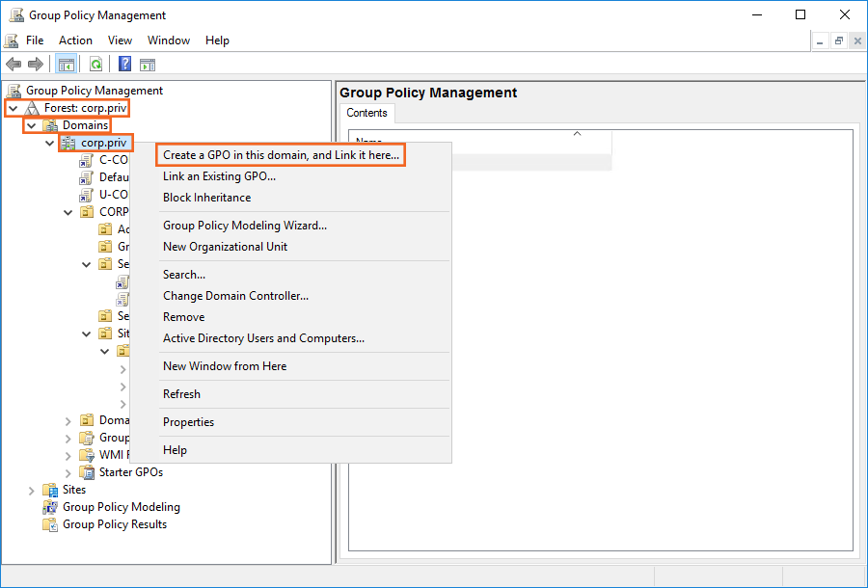Click the Group Policy Results icon

[50, 524]
